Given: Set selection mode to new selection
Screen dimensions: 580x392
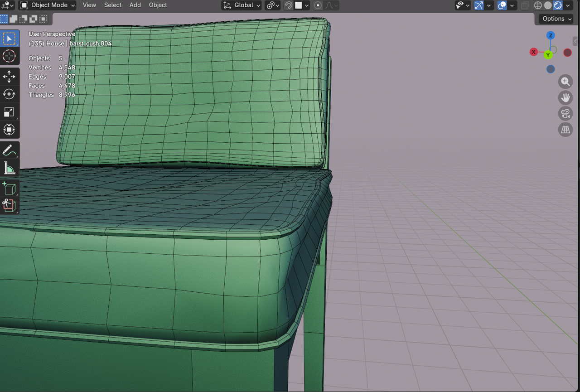Looking at the screenshot, I should [4, 19].
